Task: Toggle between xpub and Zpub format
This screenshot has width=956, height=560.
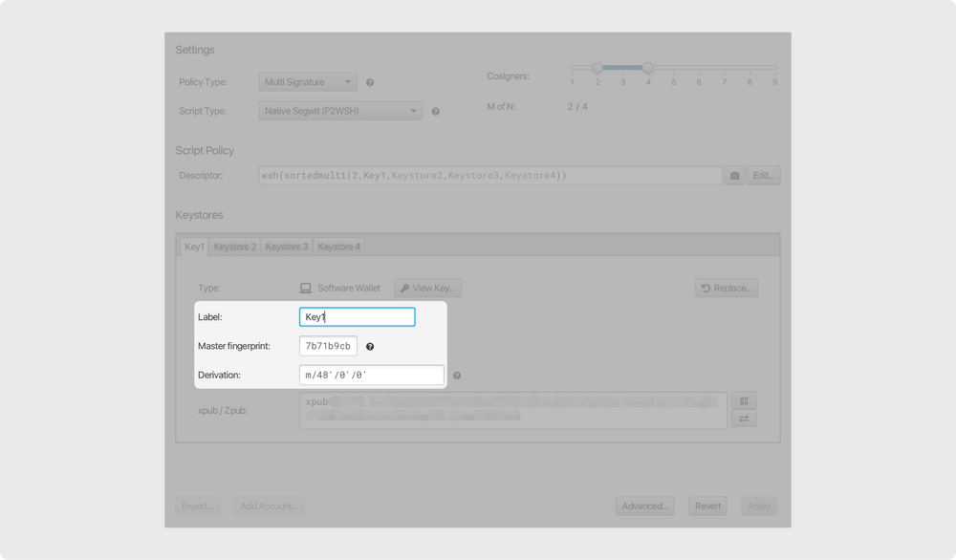Action: click(744, 418)
